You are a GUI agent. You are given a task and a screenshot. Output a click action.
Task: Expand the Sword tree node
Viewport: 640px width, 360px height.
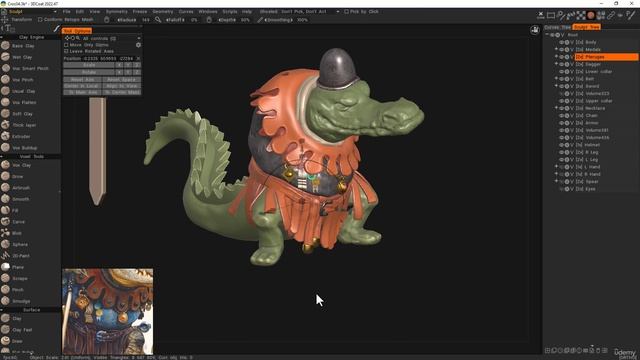tap(556, 86)
